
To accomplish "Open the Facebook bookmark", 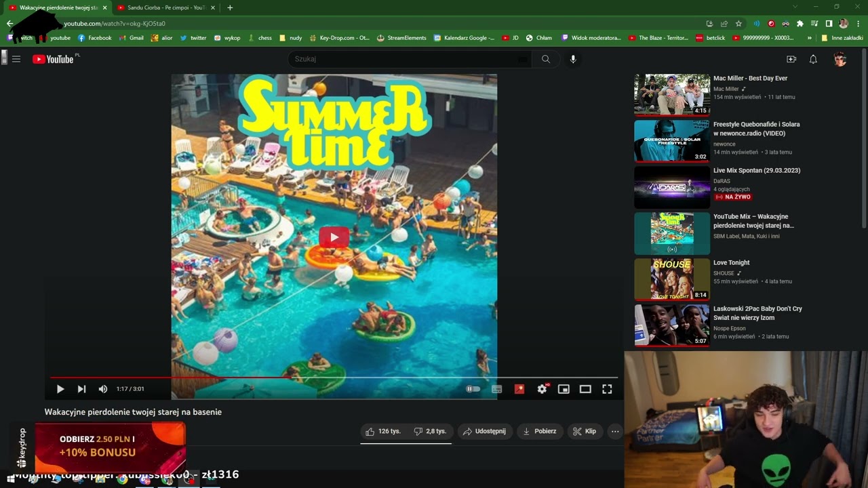I will (94, 38).
